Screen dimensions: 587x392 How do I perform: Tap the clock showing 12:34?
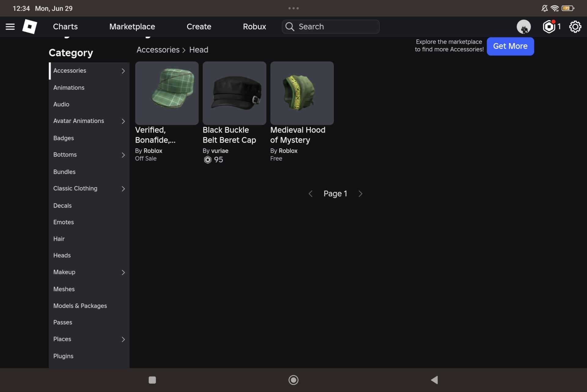pos(21,8)
